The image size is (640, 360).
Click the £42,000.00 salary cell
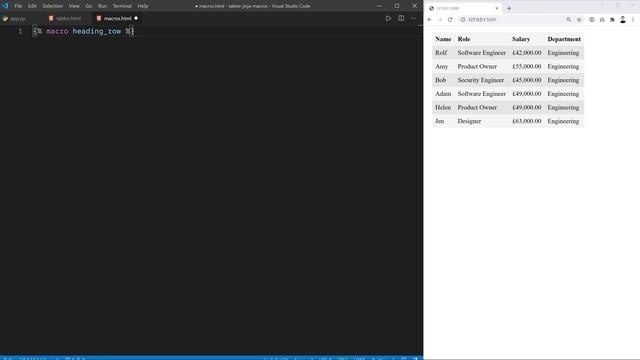(x=527, y=53)
